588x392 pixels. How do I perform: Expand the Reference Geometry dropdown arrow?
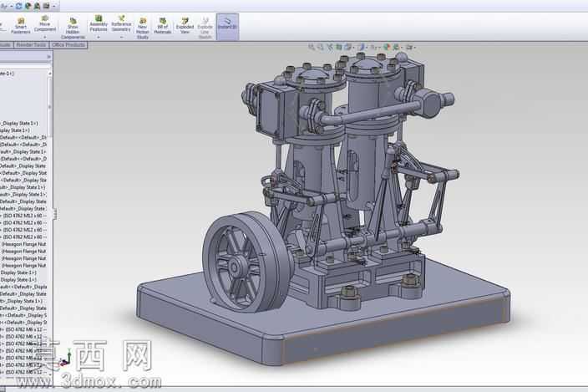point(121,37)
